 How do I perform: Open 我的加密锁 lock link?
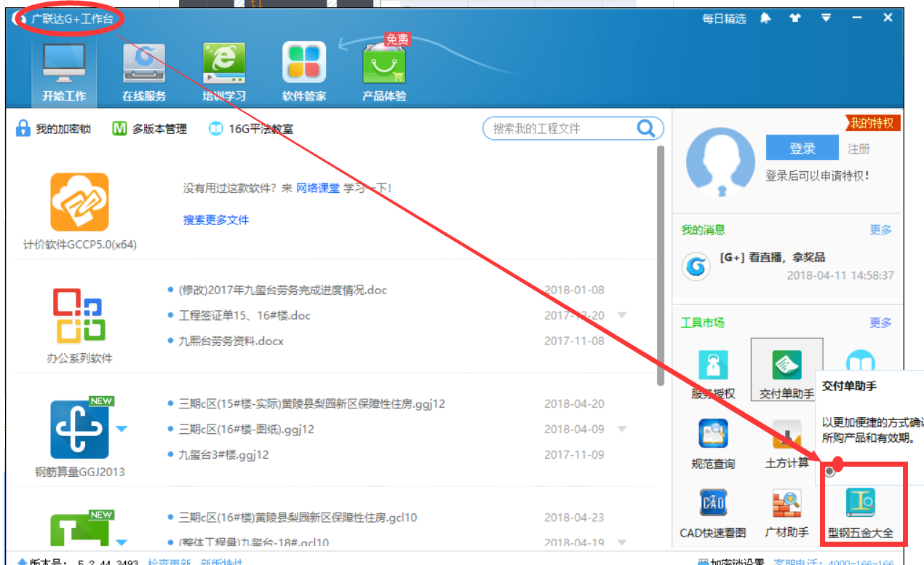pos(53,129)
